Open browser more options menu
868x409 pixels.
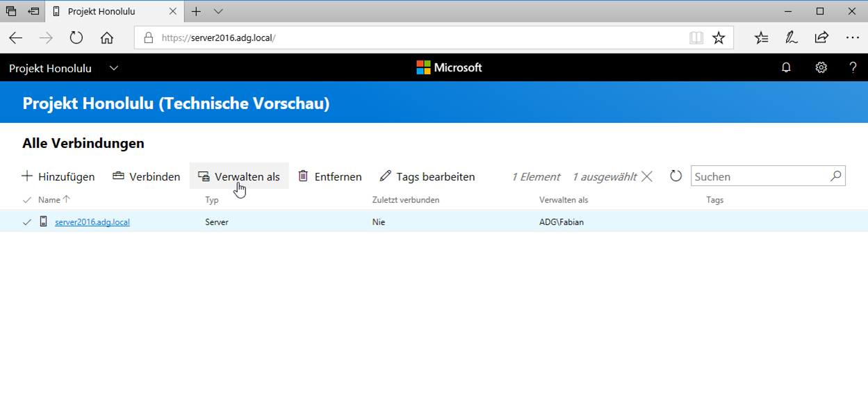[x=852, y=38]
